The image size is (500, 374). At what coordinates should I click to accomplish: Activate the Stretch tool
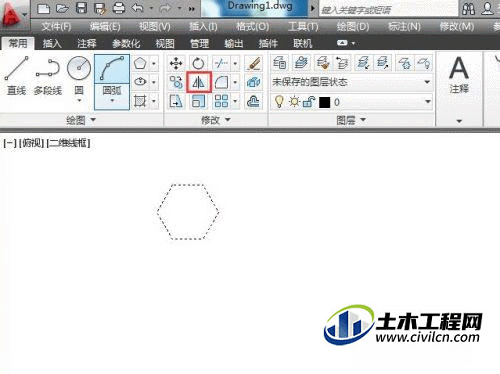click(x=176, y=101)
